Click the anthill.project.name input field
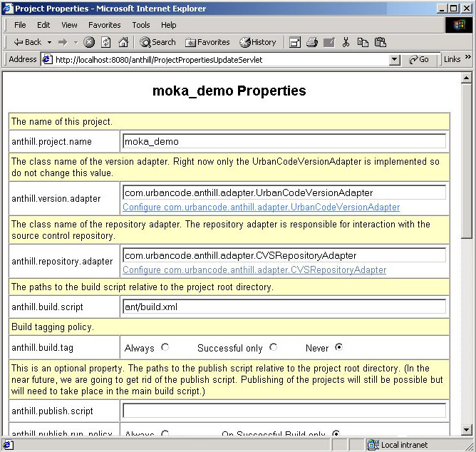This screenshot has height=452, width=476. tap(284, 141)
